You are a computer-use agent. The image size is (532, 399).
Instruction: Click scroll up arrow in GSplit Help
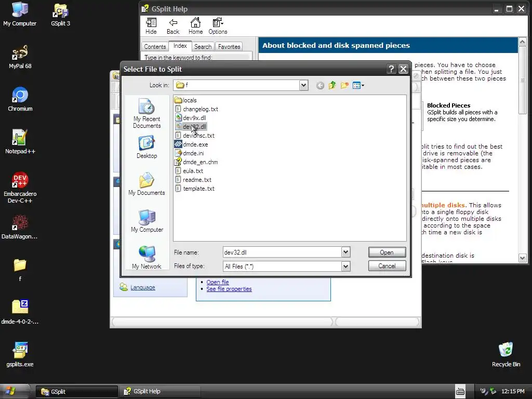[x=523, y=42]
